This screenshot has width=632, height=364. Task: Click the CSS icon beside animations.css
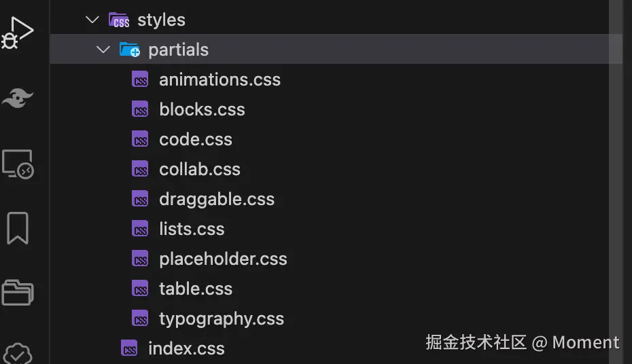point(141,80)
